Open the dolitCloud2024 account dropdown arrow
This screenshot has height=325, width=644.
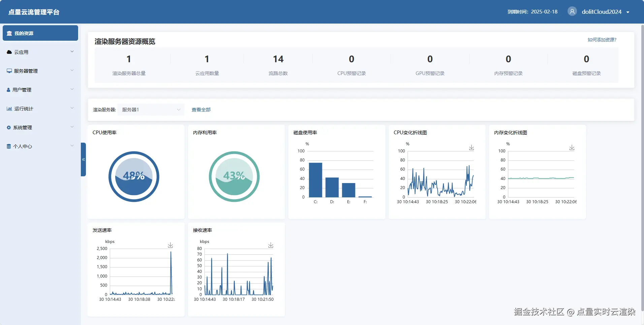(x=628, y=12)
